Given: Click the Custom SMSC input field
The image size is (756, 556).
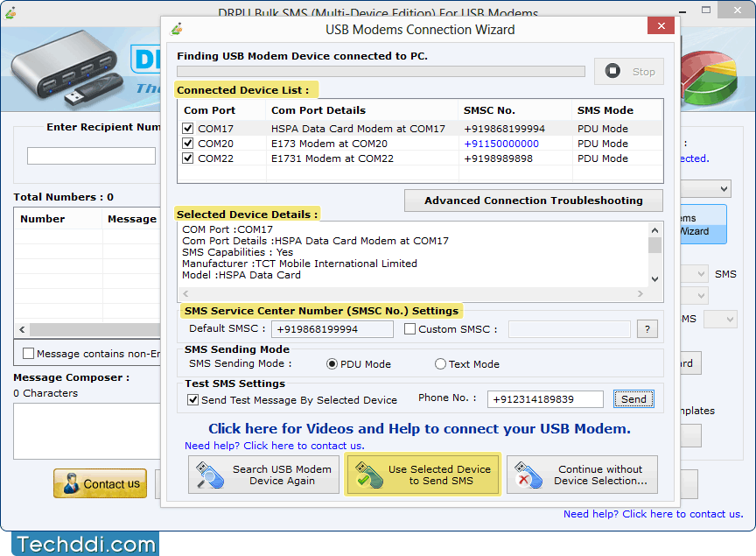Looking at the screenshot, I should click(570, 329).
